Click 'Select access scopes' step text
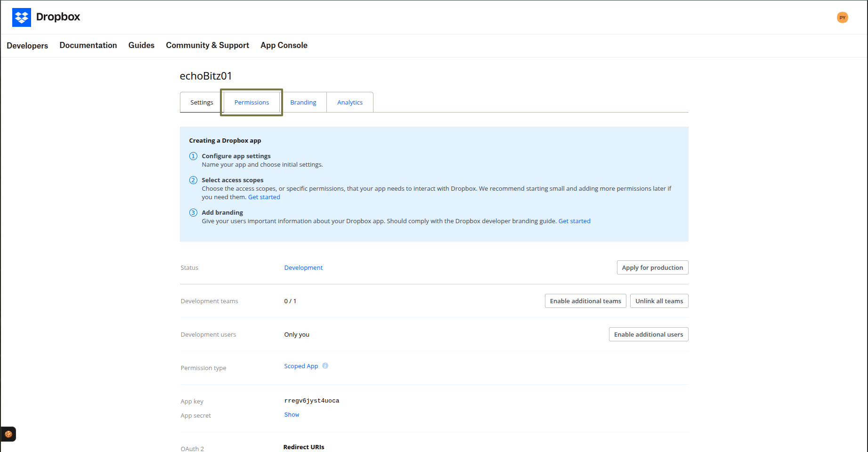 pos(233,180)
